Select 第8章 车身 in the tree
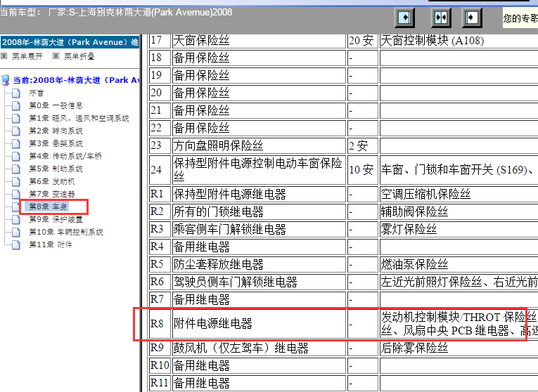 click(48, 207)
